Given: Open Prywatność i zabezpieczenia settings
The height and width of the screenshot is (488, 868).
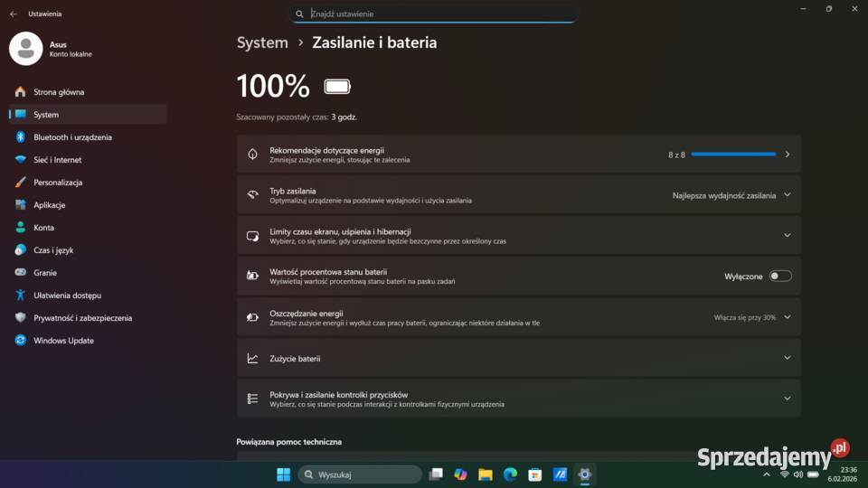Looking at the screenshot, I should pos(88,318).
